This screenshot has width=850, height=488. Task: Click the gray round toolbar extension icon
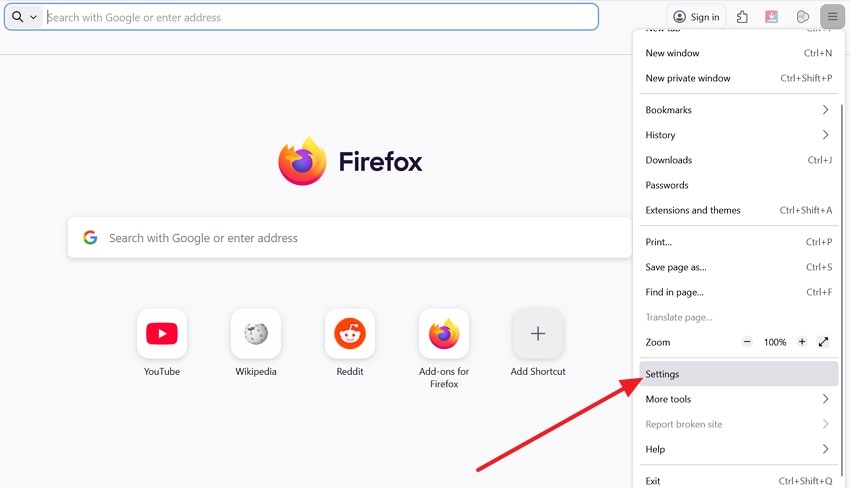[802, 17]
